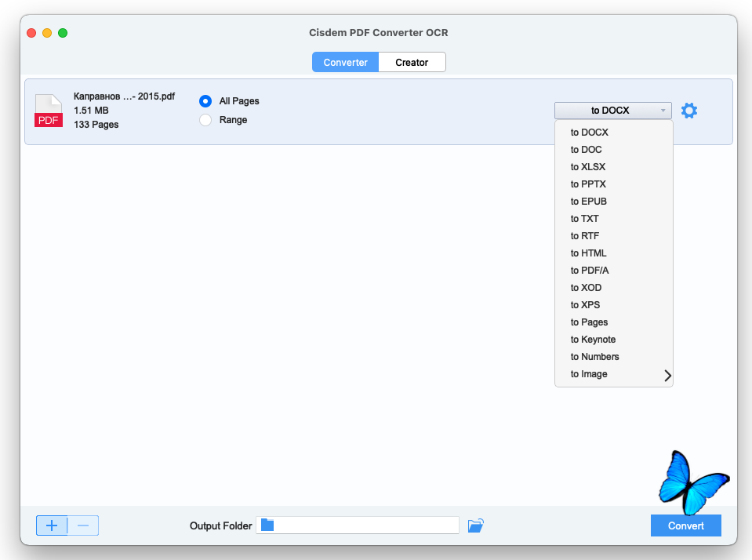Select the All Pages radio button

(205, 101)
